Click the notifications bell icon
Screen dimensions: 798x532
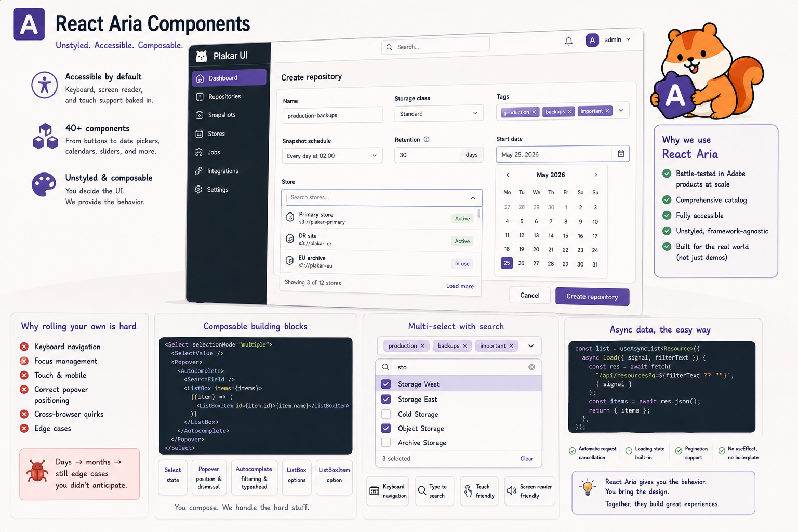(x=569, y=41)
